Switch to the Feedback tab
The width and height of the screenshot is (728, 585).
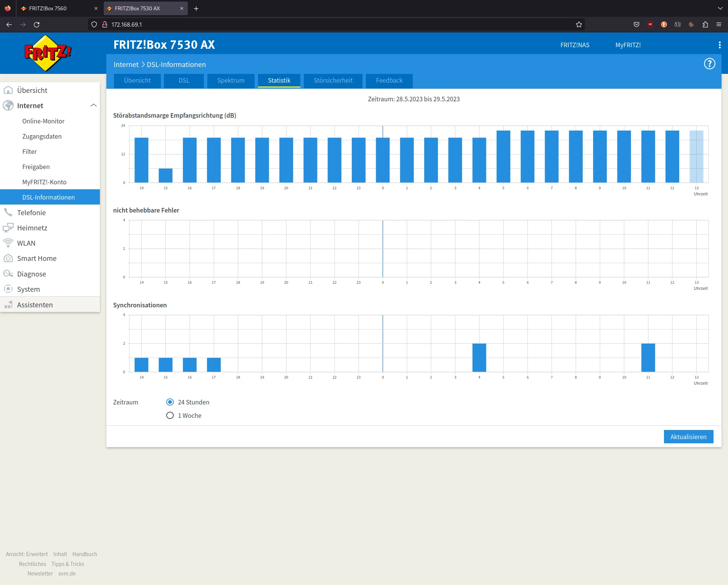point(389,81)
